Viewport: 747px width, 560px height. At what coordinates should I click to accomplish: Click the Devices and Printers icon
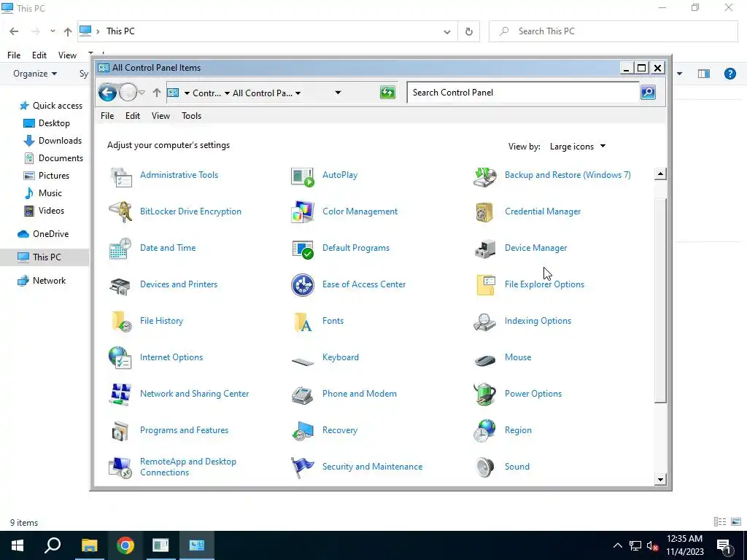(x=120, y=285)
